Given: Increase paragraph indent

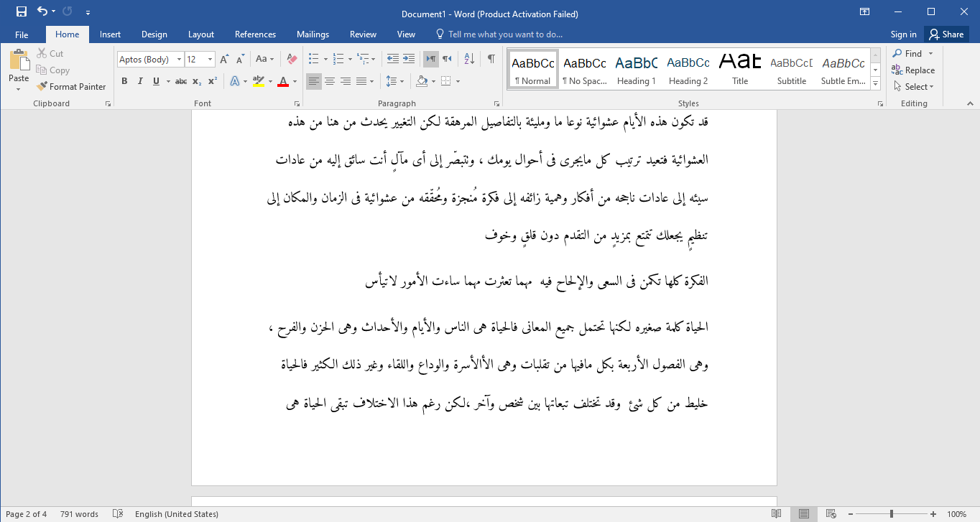Looking at the screenshot, I should 409,60.
